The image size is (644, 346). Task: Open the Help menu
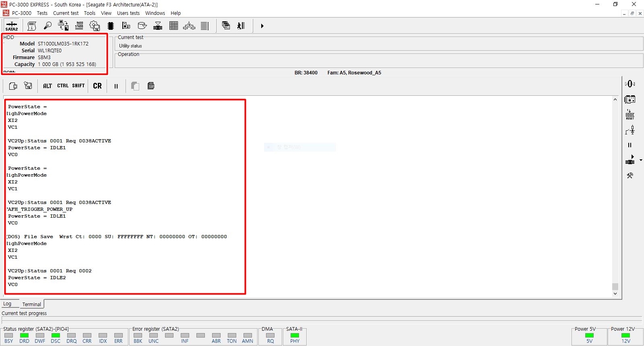pyautogui.click(x=176, y=13)
